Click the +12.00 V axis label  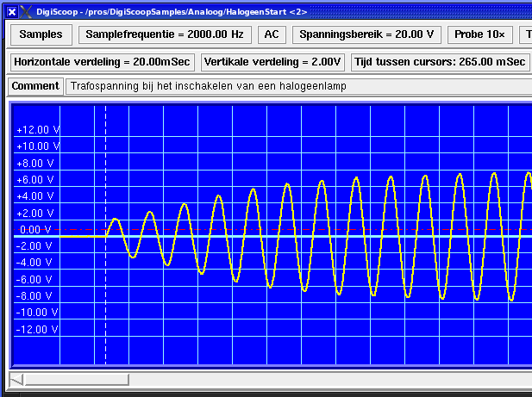pyautogui.click(x=37, y=130)
